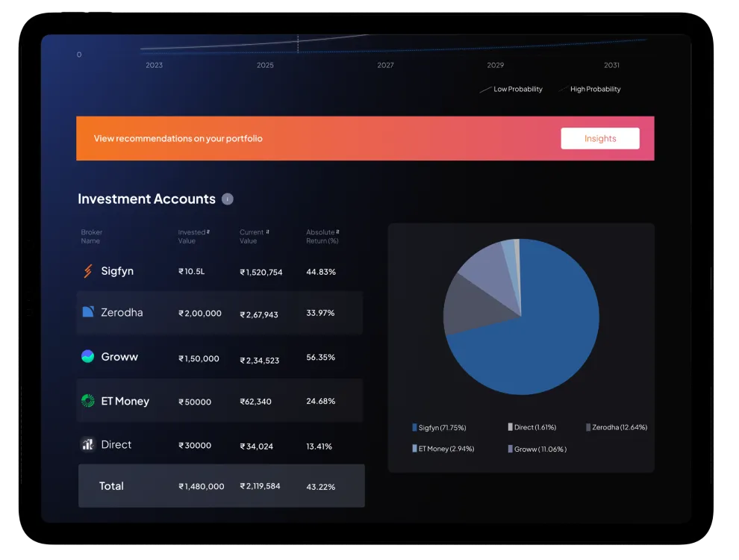Click the Direct broker bar-chart icon
The image size is (739, 560).
click(87, 444)
